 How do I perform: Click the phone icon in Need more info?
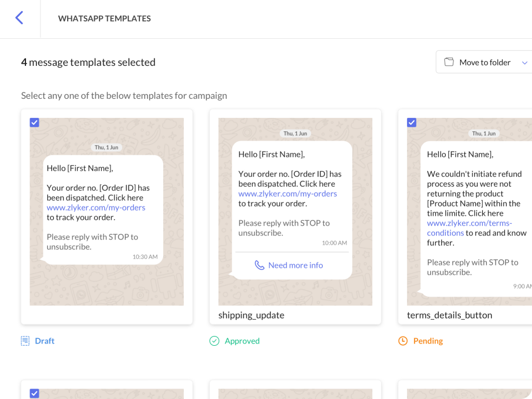pos(260,265)
